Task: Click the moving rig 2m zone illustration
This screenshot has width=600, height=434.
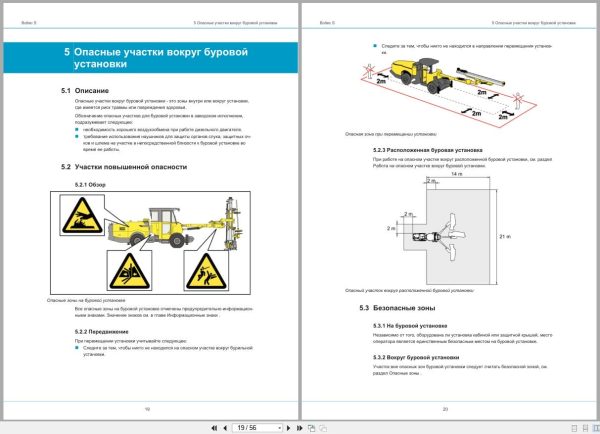Action: click(448, 92)
